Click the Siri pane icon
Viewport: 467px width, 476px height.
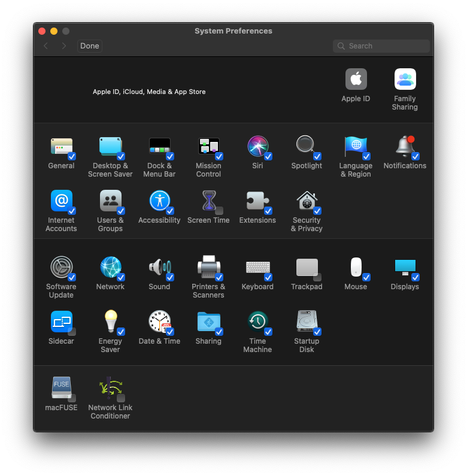click(257, 146)
